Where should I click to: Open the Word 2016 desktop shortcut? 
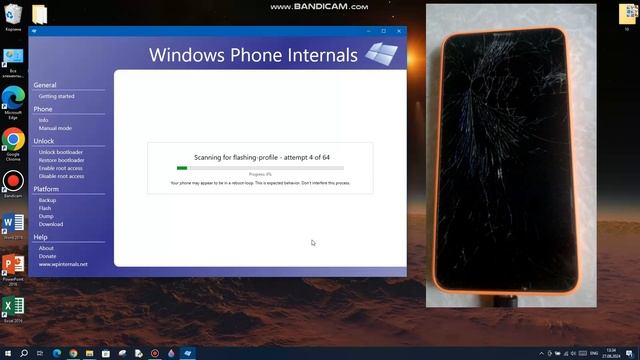[x=13, y=225]
